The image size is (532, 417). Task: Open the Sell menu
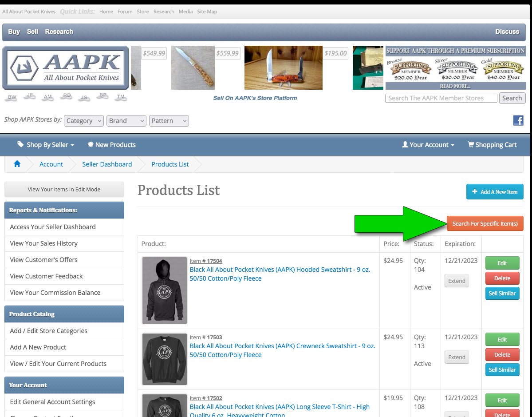(32, 32)
